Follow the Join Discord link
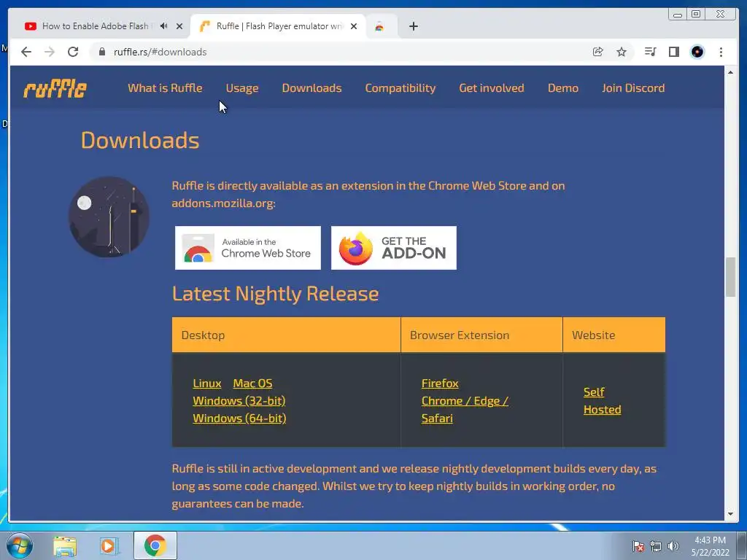This screenshot has height=560, width=747. pyautogui.click(x=633, y=88)
